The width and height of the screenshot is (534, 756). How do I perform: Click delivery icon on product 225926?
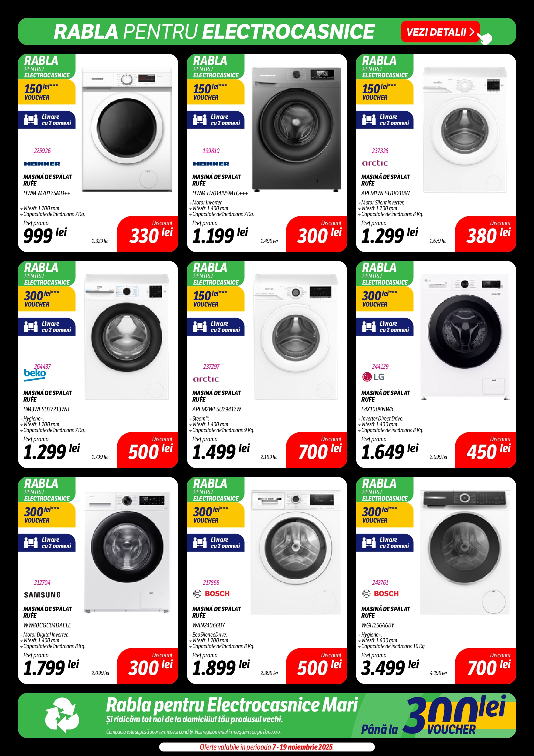click(31, 119)
